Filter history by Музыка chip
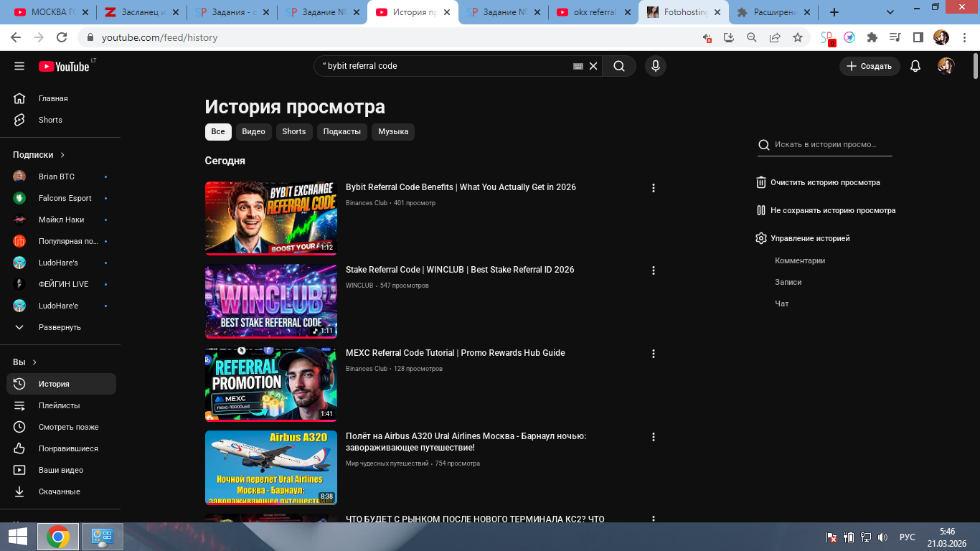This screenshot has height=551, width=980. pos(393,132)
